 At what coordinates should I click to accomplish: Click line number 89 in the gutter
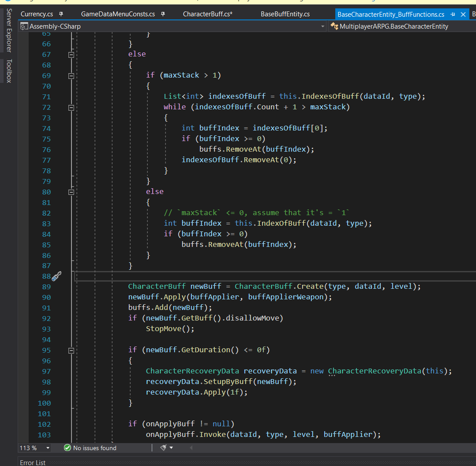coord(46,287)
